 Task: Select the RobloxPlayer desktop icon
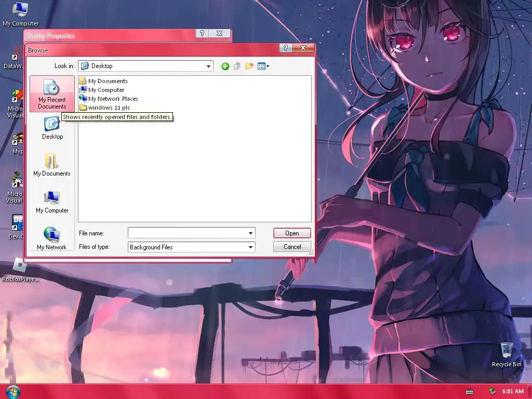point(20,270)
